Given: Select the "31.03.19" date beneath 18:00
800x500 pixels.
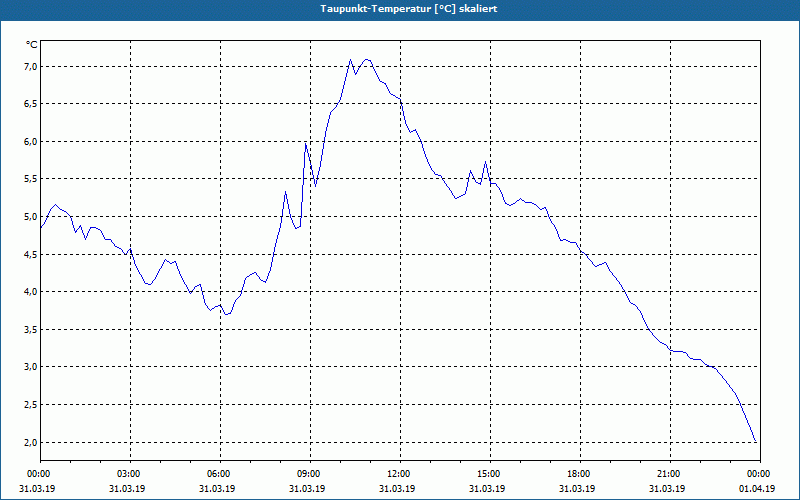Looking at the screenshot, I should coord(577,488).
